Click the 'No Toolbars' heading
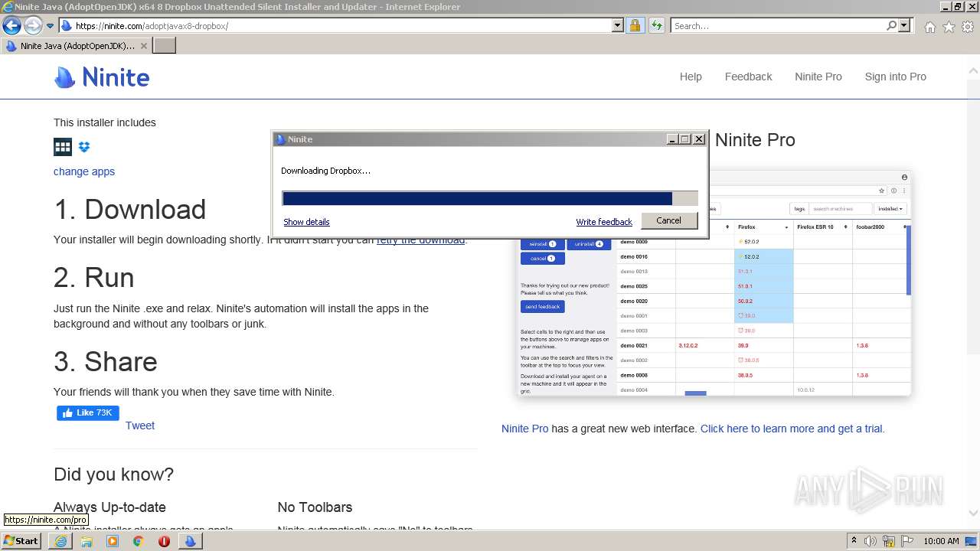 (315, 507)
